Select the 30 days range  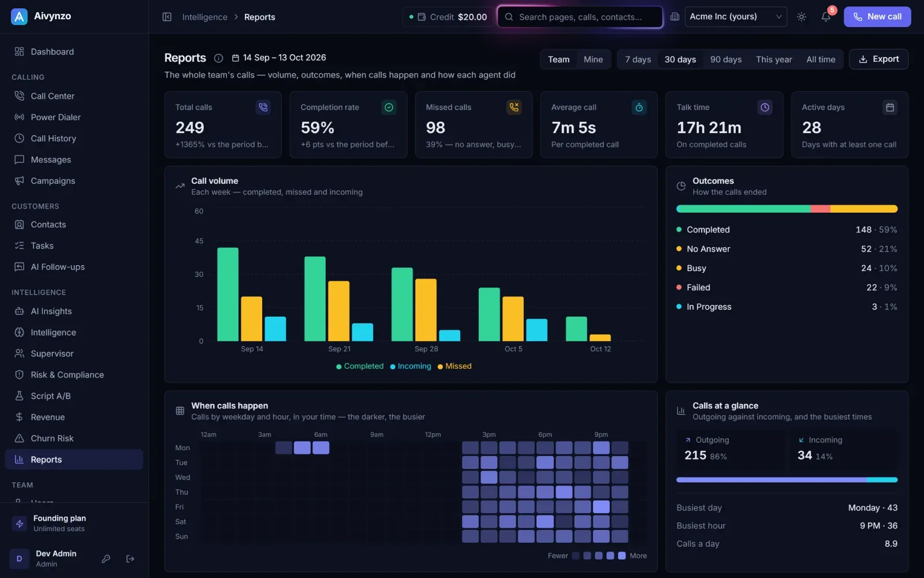(x=680, y=60)
